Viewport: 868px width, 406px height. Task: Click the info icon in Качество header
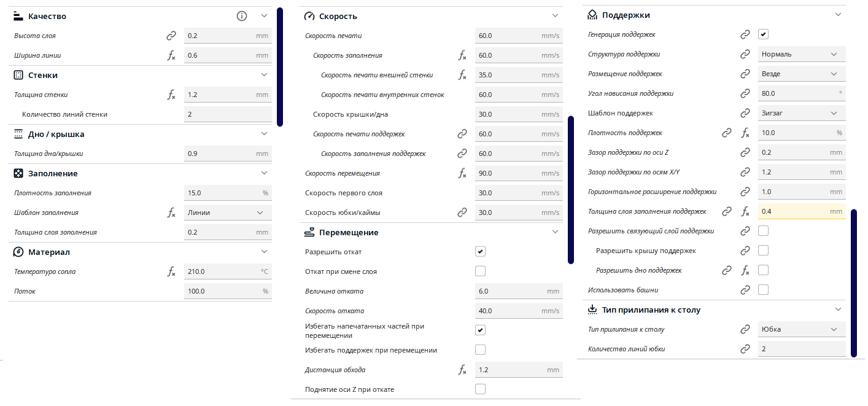pyautogui.click(x=242, y=16)
